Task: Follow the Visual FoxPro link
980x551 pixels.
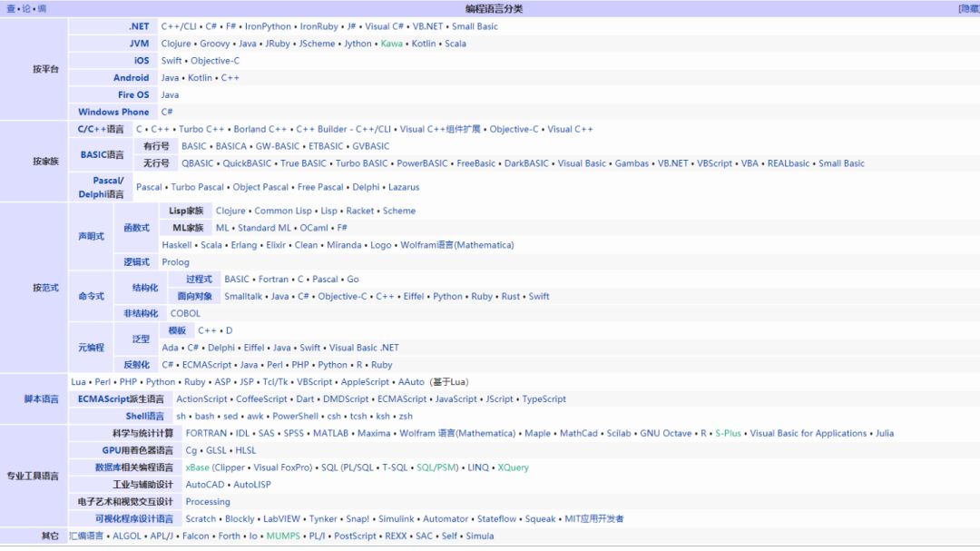Action: (x=282, y=467)
